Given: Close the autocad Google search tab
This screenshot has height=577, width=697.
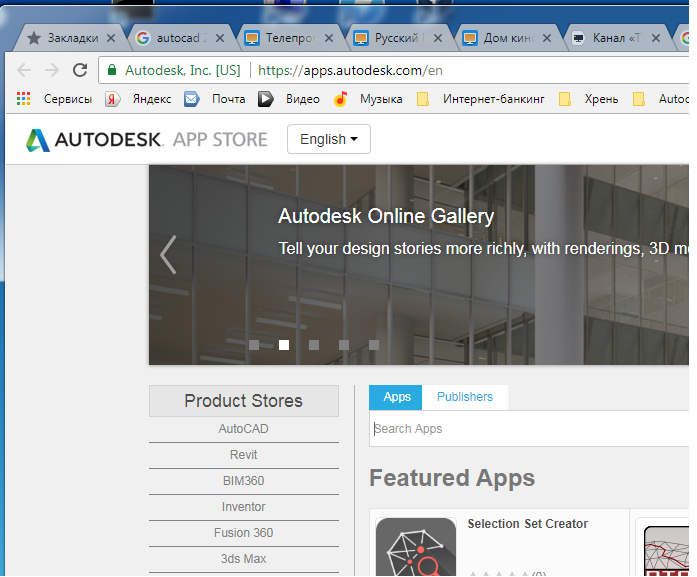Looking at the screenshot, I should (220, 38).
